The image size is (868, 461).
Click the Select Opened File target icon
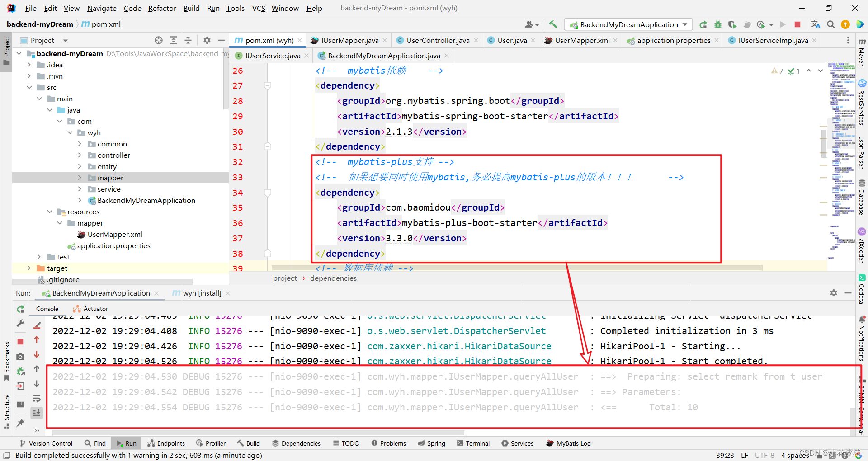(x=159, y=40)
